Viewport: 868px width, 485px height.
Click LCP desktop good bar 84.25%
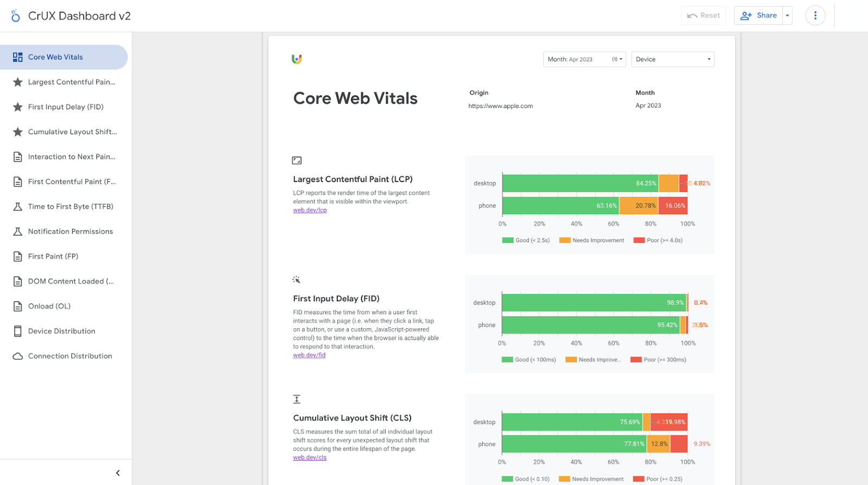click(580, 183)
